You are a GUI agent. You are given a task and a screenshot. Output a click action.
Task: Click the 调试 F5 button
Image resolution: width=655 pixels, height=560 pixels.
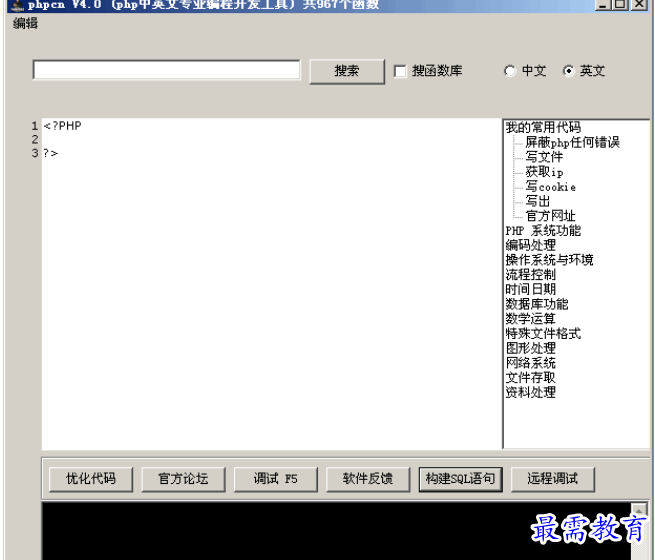276,479
